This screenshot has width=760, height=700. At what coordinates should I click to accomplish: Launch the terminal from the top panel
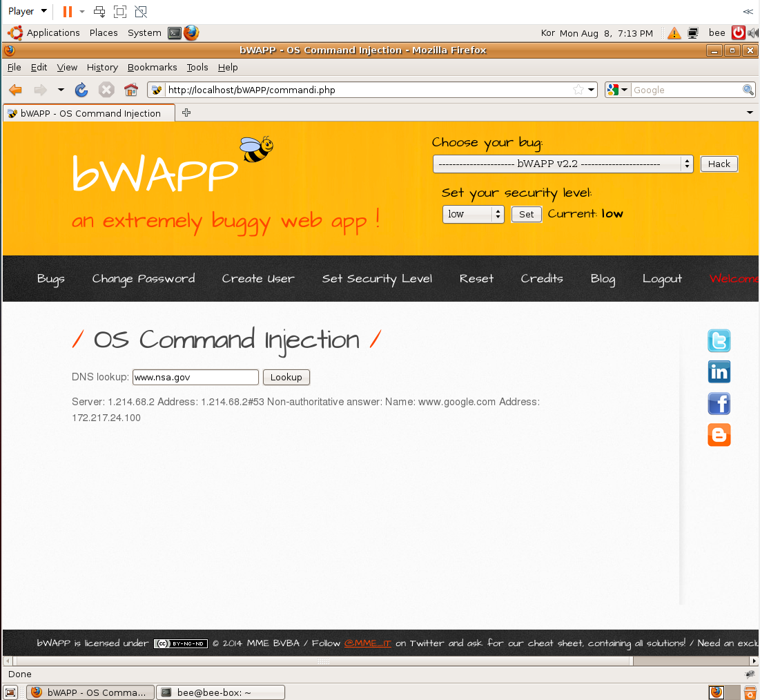pyautogui.click(x=175, y=33)
